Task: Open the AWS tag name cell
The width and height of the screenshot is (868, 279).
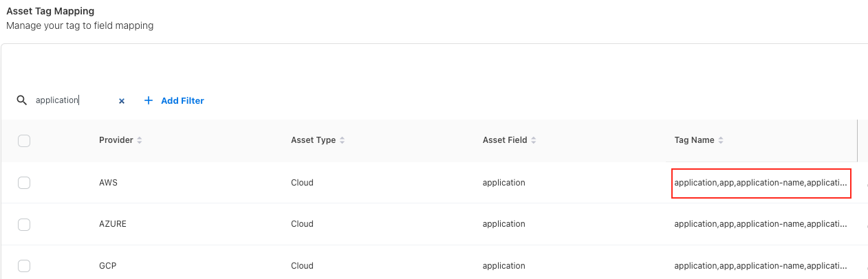Action: coord(761,183)
